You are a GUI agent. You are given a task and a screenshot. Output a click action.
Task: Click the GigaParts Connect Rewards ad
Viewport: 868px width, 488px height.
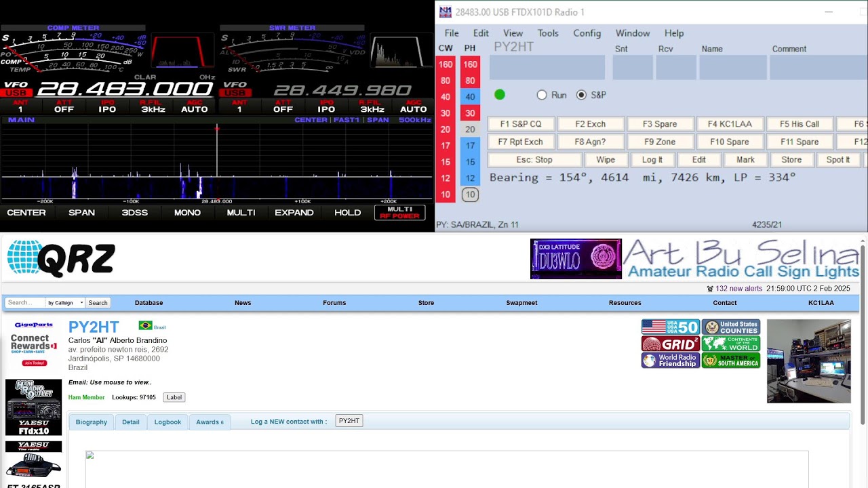[33, 344]
